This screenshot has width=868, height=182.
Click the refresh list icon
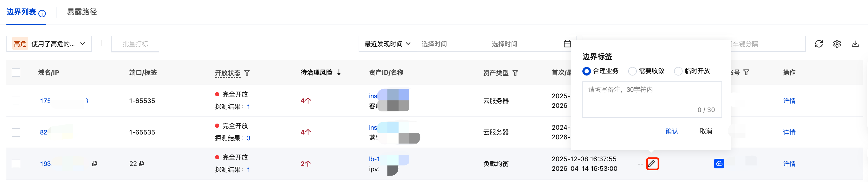click(x=819, y=43)
